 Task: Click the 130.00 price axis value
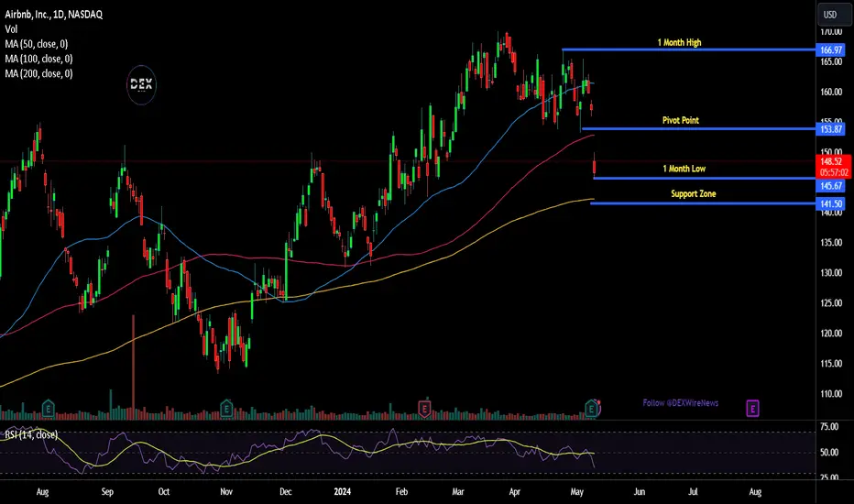point(831,273)
